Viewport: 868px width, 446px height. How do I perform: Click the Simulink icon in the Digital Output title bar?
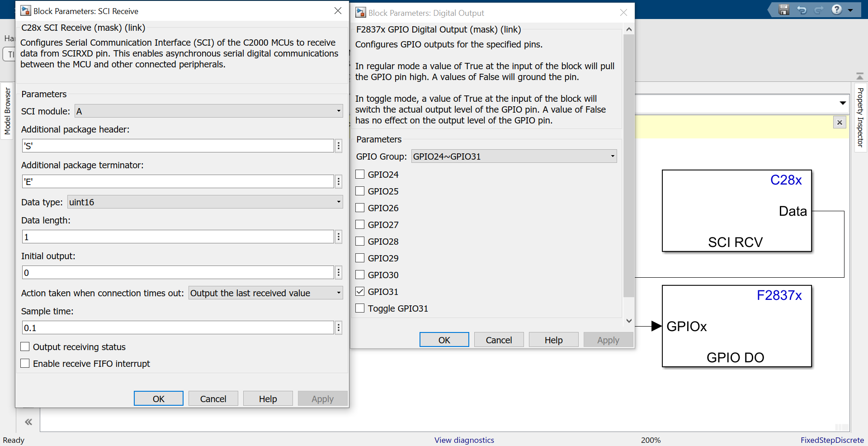pos(360,13)
